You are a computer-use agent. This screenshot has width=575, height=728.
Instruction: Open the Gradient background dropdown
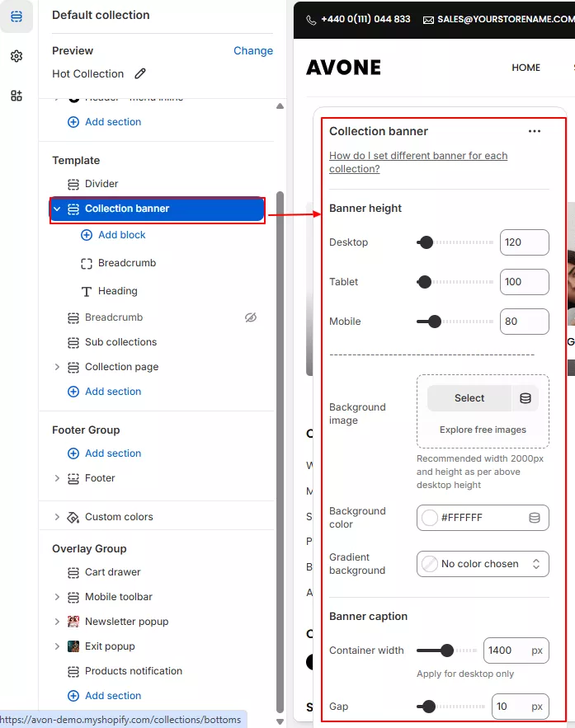tap(483, 564)
